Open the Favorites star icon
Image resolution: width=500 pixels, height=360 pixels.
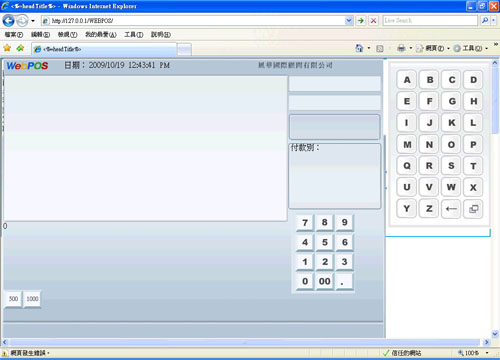click(7, 48)
